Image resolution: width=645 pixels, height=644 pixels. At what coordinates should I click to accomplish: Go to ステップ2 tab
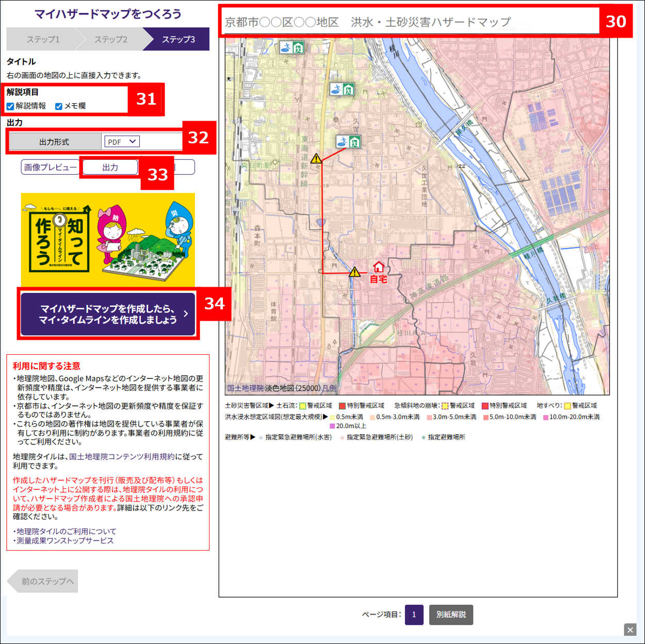coord(110,39)
